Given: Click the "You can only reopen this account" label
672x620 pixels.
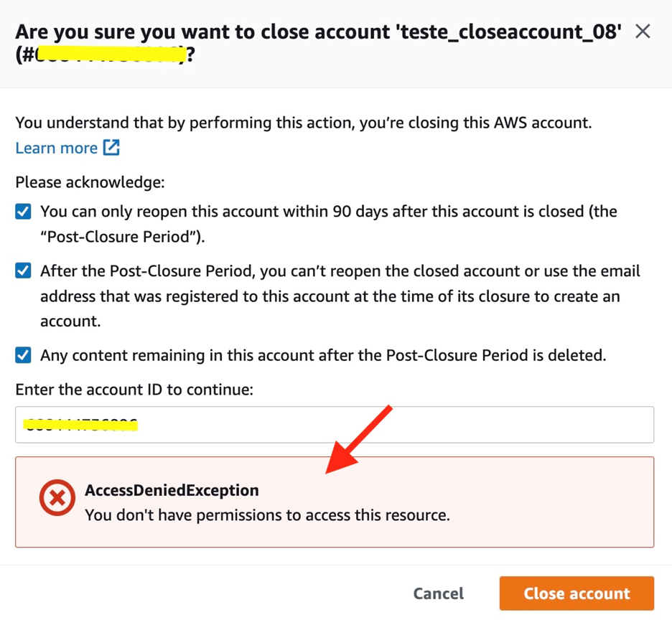Looking at the screenshot, I should (x=329, y=224).
